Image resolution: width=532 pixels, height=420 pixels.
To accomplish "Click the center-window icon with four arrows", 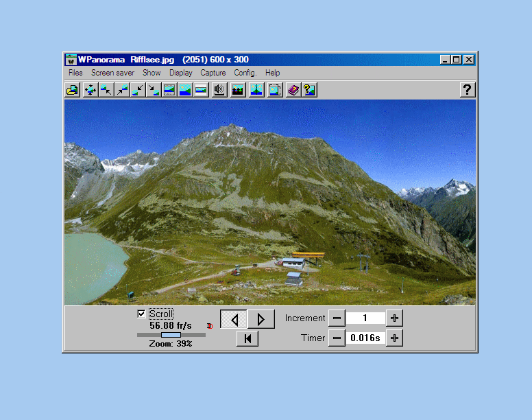I will 90,90.
